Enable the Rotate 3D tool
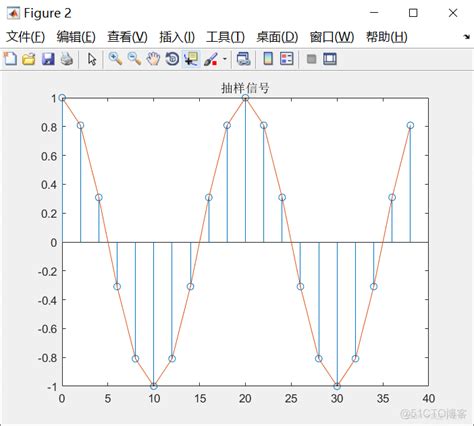This screenshot has width=474, height=426. pos(172,59)
